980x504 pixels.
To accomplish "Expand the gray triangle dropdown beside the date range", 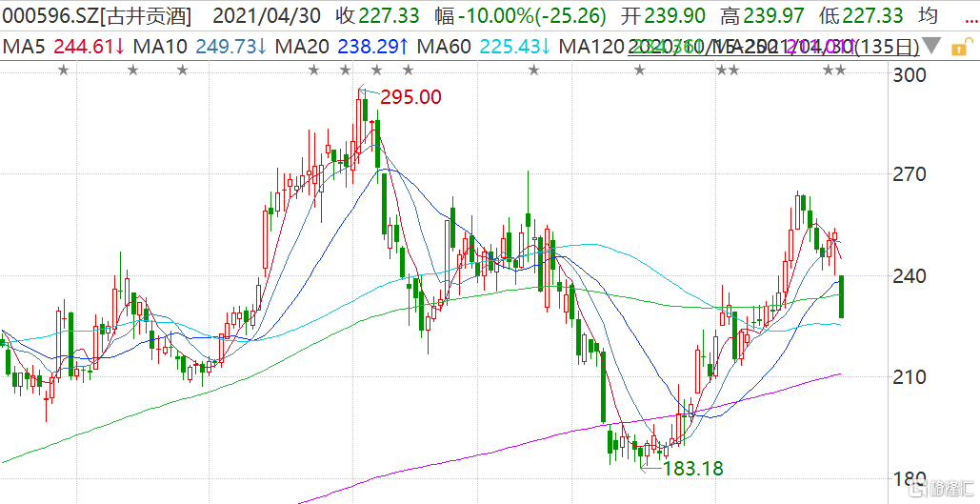I will (x=931, y=47).
